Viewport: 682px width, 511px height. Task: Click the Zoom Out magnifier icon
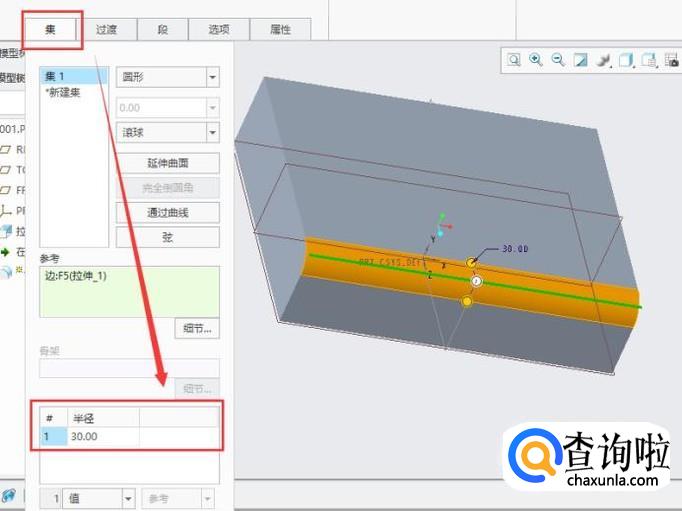coord(558,60)
